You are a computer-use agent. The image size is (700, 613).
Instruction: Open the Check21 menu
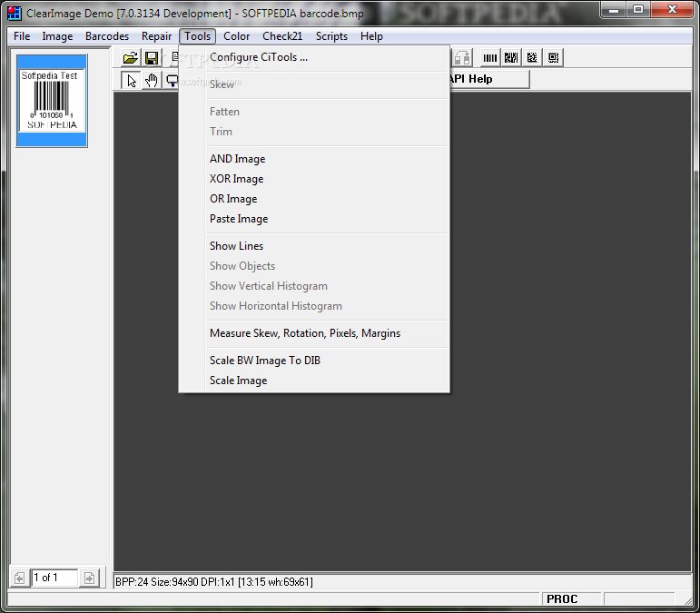pyautogui.click(x=282, y=36)
